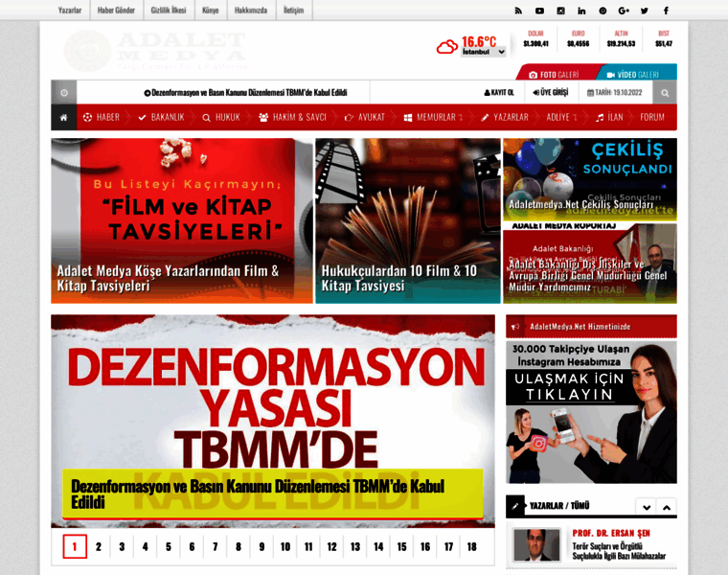The image size is (728, 575).
Task: Open Prof. Dr. Ersan Şen column
Action: pos(619,544)
